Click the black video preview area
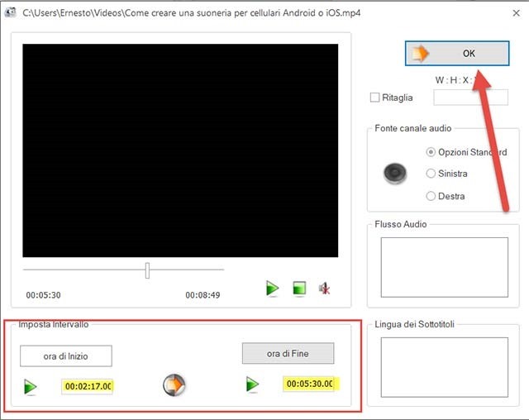The height and width of the screenshot is (420, 529). tap(180, 150)
